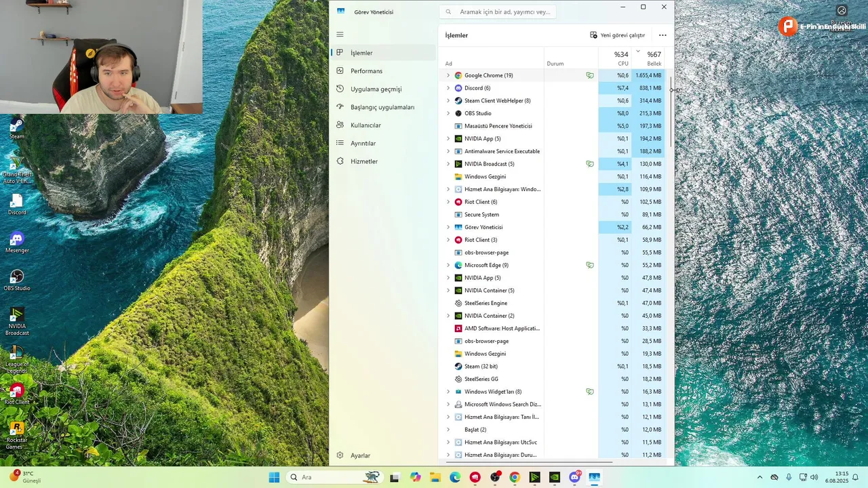Click the AMD Software Host Application icon
The height and width of the screenshot is (488, 868).
tap(458, 329)
